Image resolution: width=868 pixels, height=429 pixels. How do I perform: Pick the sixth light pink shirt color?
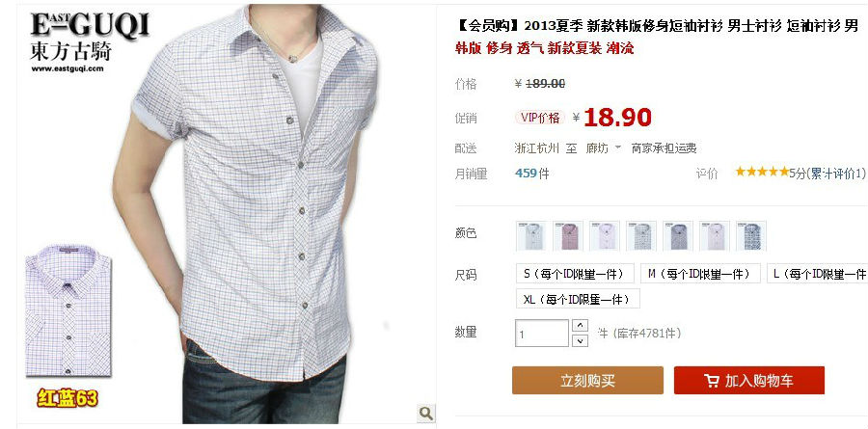[715, 235]
